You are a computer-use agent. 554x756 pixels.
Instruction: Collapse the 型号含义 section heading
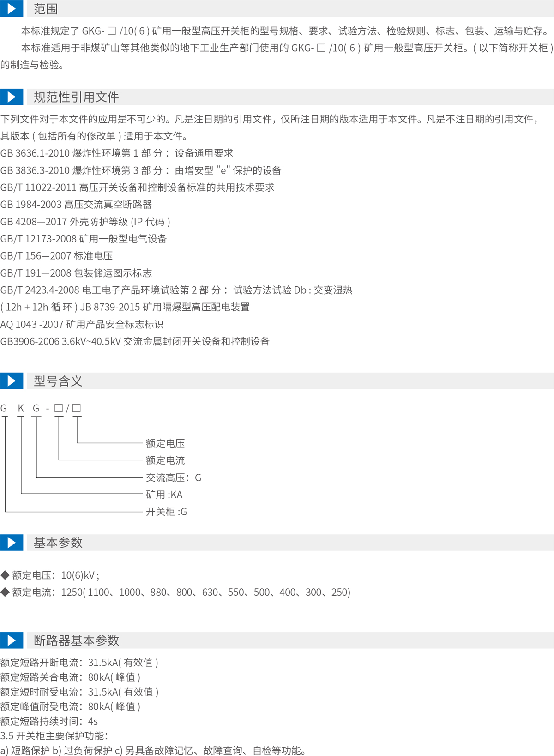click(58, 381)
